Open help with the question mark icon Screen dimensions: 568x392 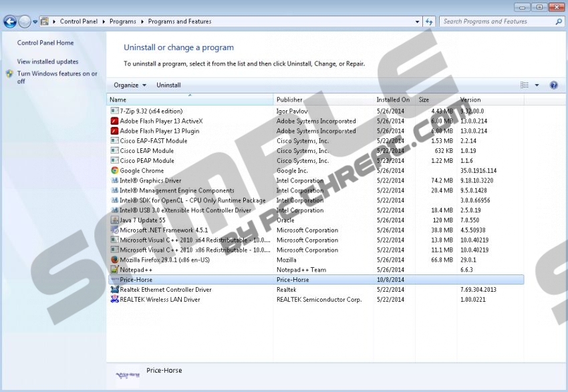[x=553, y=85]
